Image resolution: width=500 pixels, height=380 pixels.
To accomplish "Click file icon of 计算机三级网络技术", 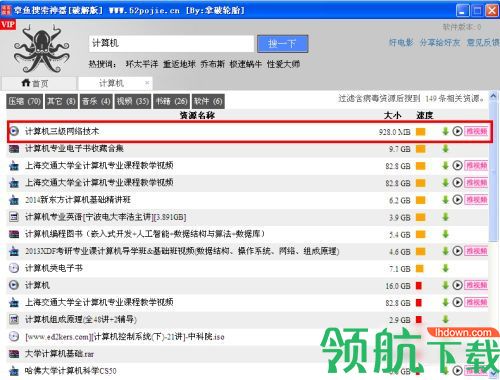I will (14, 131).
